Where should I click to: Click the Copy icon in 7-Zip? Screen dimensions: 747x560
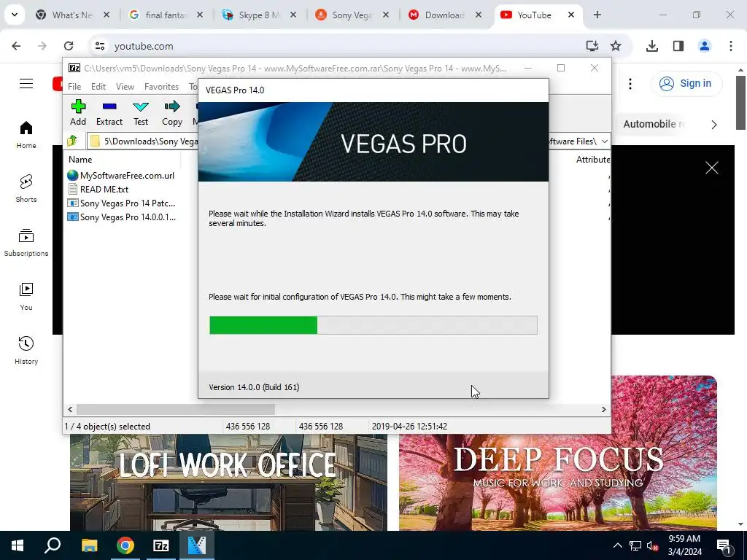(x=172, y=113)
